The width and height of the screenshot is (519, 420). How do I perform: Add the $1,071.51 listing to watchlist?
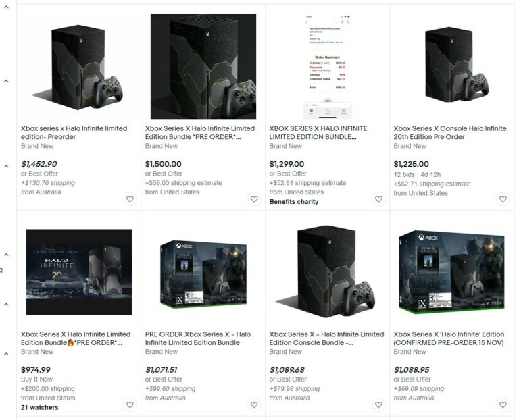coord(254,404)
